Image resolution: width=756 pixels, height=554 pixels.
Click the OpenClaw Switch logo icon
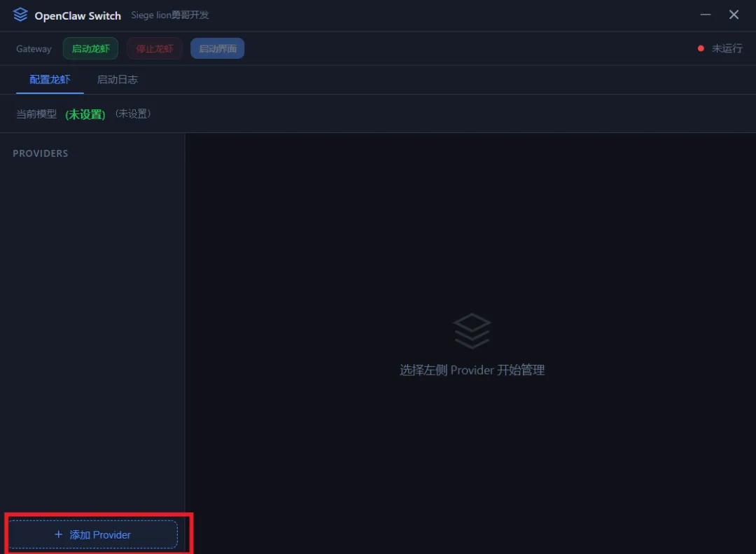20,15
